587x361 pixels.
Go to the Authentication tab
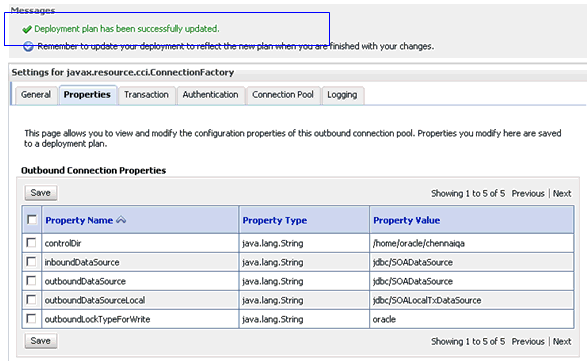[x=210, y=95]
